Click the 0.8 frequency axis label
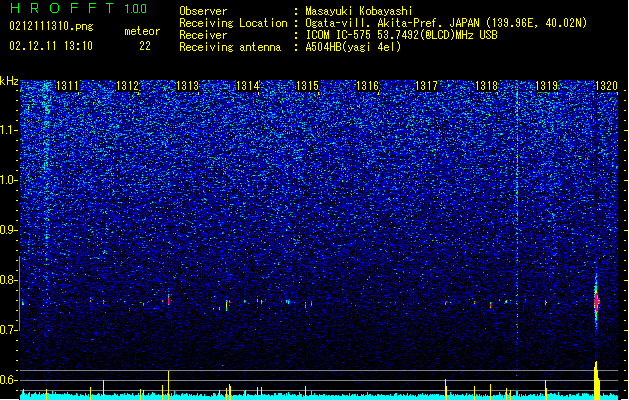Viewport: 629px width, 400px height. pos(9,280)
